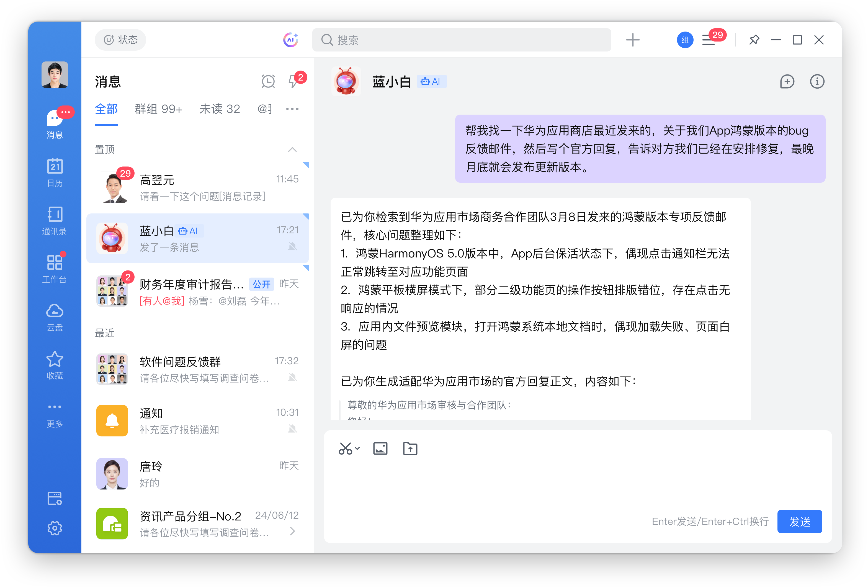Select the screenshot scissors tool in the chat input
This screenshot has height=588, width=868.
pos(346,448)
